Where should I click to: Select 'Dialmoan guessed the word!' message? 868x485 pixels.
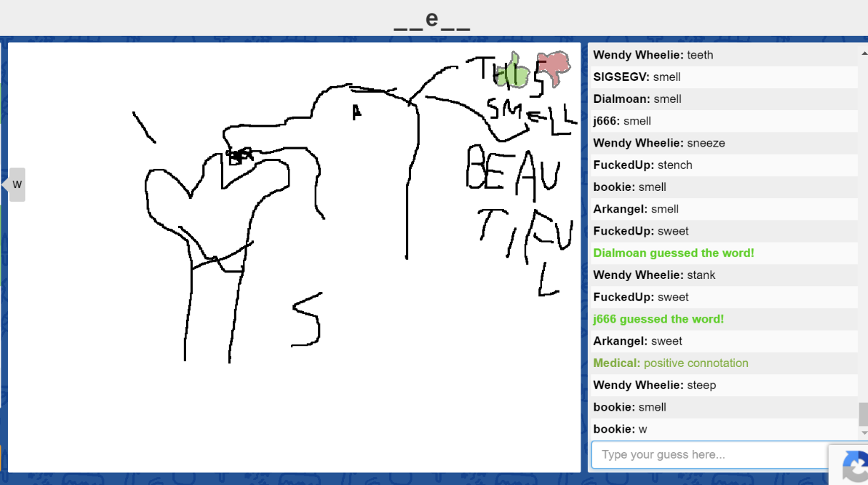click(674, 253)
